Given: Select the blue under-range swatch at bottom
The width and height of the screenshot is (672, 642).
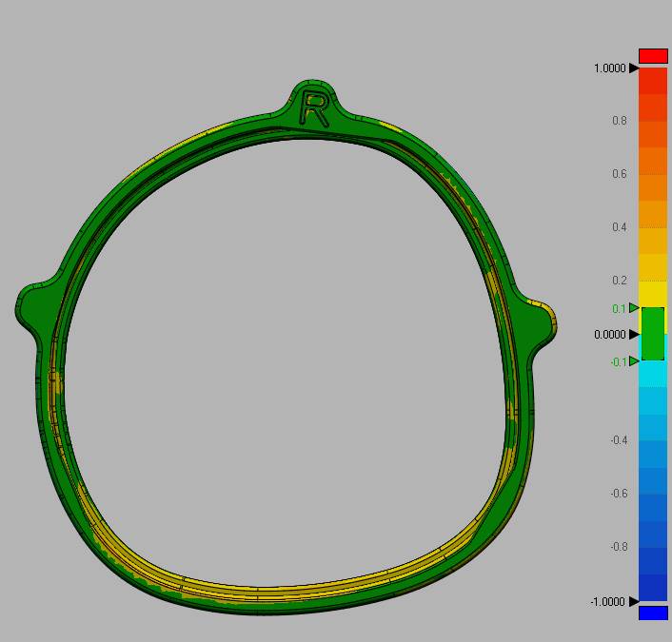Looking at the screenshot, I should tap(653, 613).
